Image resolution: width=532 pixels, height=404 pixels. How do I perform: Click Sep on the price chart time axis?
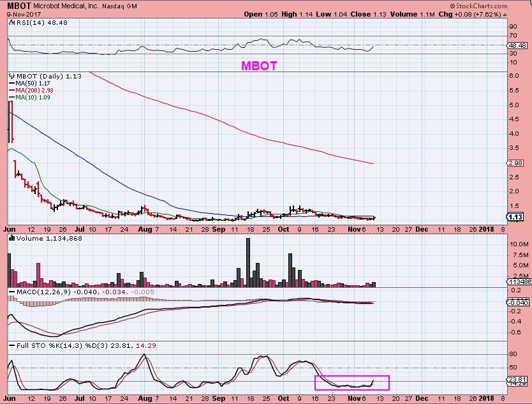219,230
